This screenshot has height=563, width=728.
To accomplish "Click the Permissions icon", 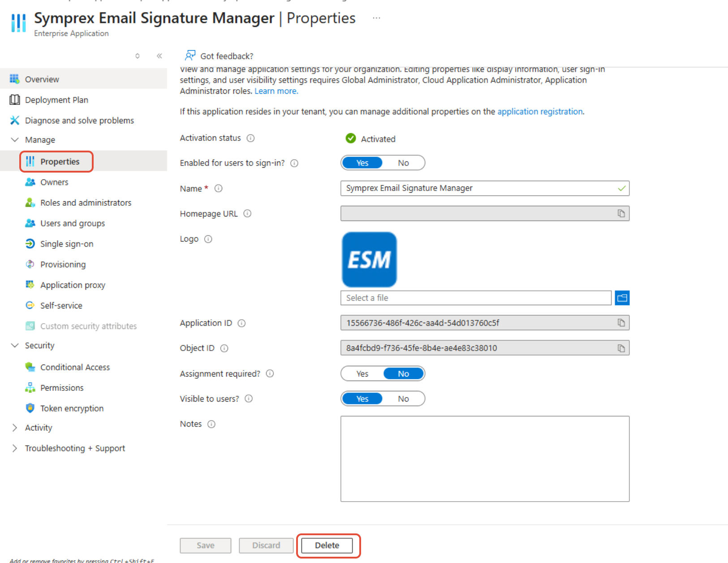I will click(x=30, y=388).
